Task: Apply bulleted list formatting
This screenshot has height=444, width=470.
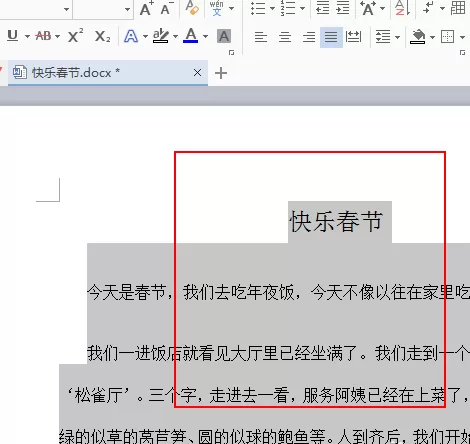Action: coord(258,8)
